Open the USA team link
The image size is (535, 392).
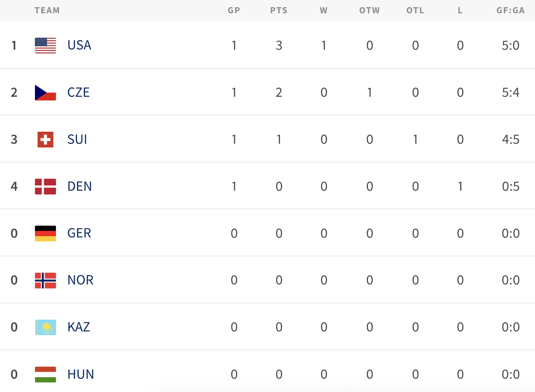pos(79,45)
